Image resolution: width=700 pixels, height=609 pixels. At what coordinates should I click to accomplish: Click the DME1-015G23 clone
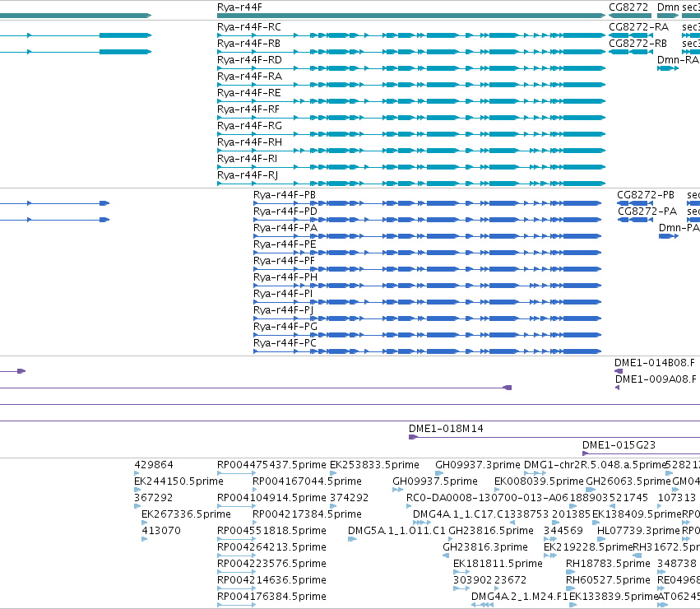pos(619,445)
